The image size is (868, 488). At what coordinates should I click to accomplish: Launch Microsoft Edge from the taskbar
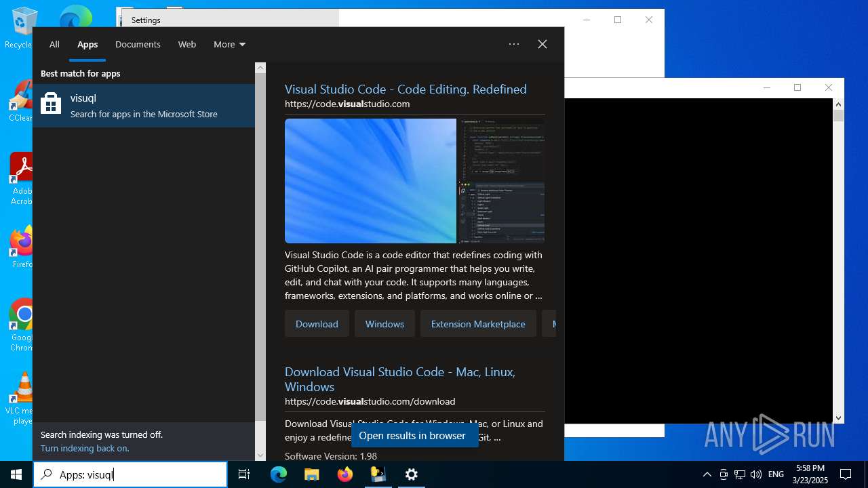279,474
